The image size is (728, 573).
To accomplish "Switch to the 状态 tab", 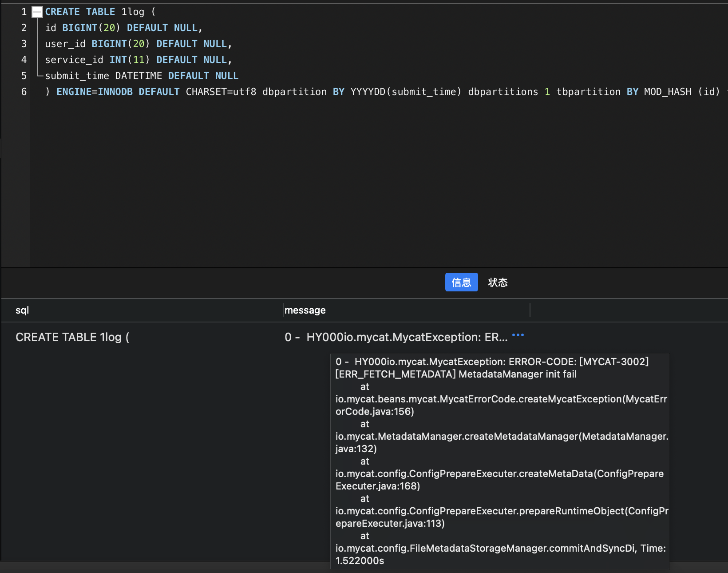I will 498,282.
